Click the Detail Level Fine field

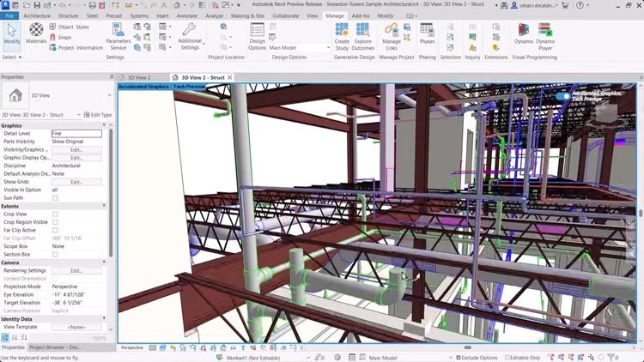click(76, 133)
